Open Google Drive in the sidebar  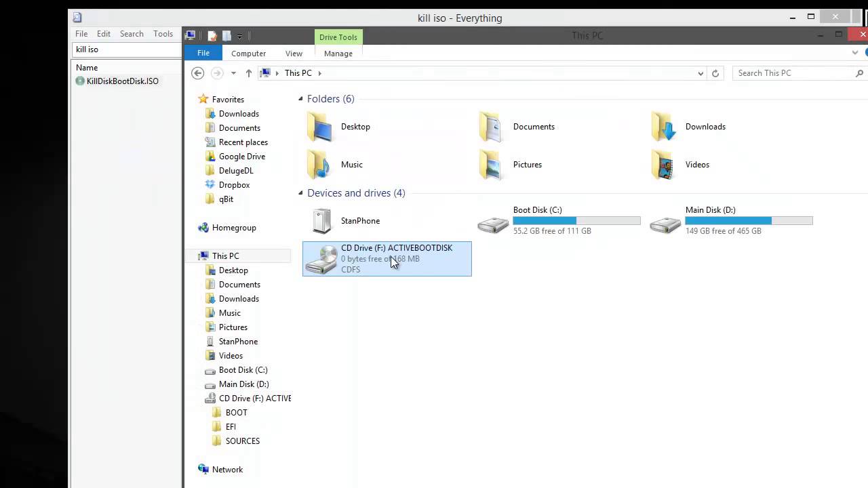click(x=241, y=157)
